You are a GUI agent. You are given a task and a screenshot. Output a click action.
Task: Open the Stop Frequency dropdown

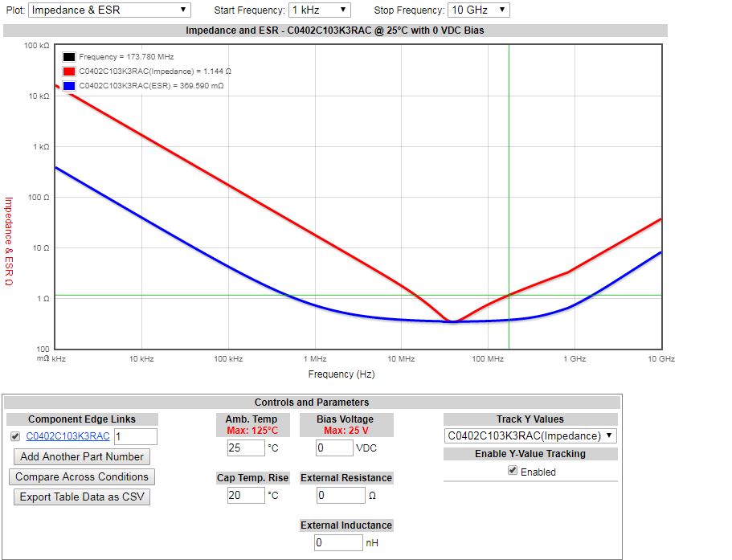[x=478, y=10]
